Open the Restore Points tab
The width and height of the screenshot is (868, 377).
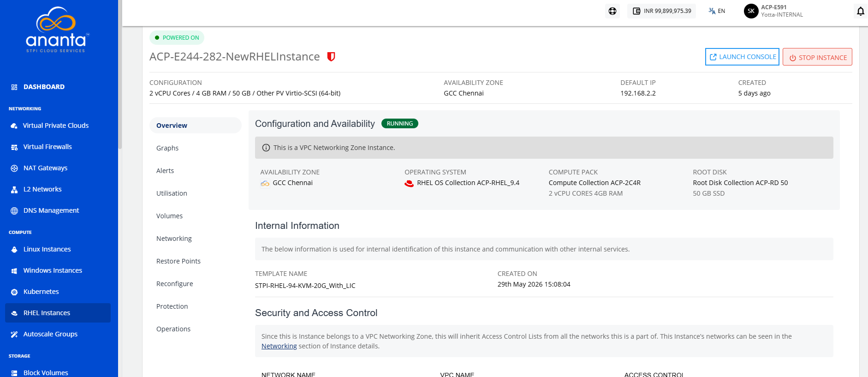point(178,261)
